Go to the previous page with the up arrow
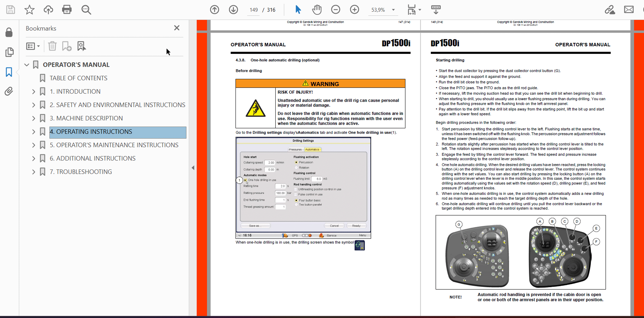This screenshot has width=644, height=318. click(215, 10)
